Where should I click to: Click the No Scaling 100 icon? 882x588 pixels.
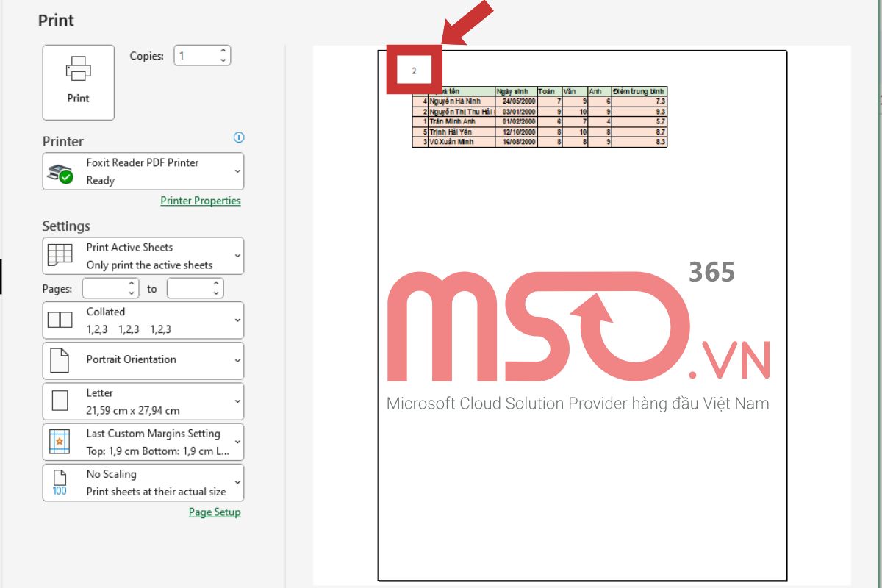[60, 482]
